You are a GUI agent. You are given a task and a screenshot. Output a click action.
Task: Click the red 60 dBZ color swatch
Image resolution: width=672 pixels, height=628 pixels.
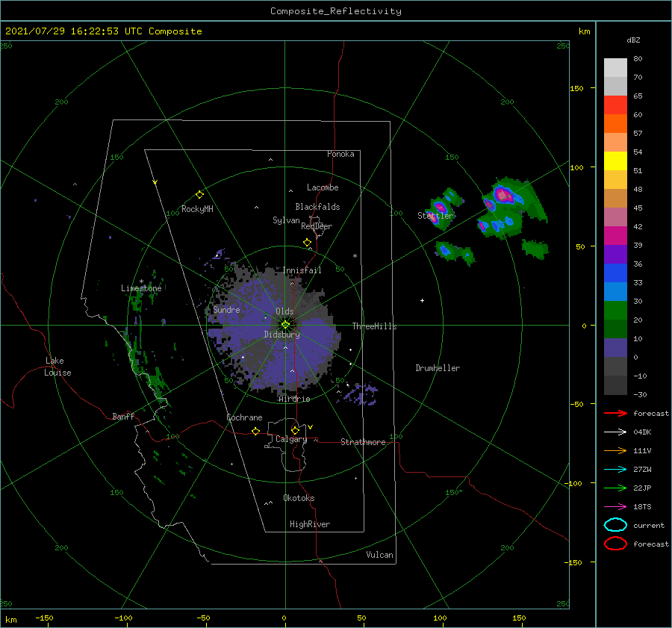[615, 105]
